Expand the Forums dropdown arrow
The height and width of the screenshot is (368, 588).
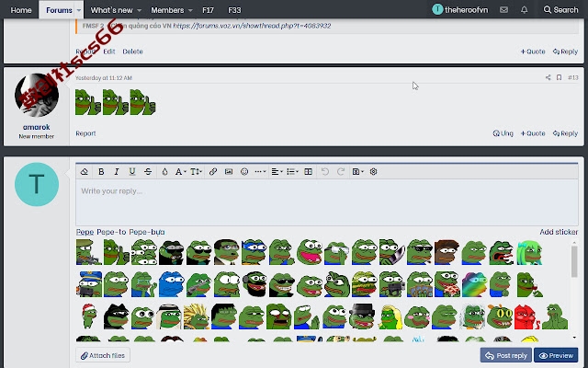(x=79, y=10)
